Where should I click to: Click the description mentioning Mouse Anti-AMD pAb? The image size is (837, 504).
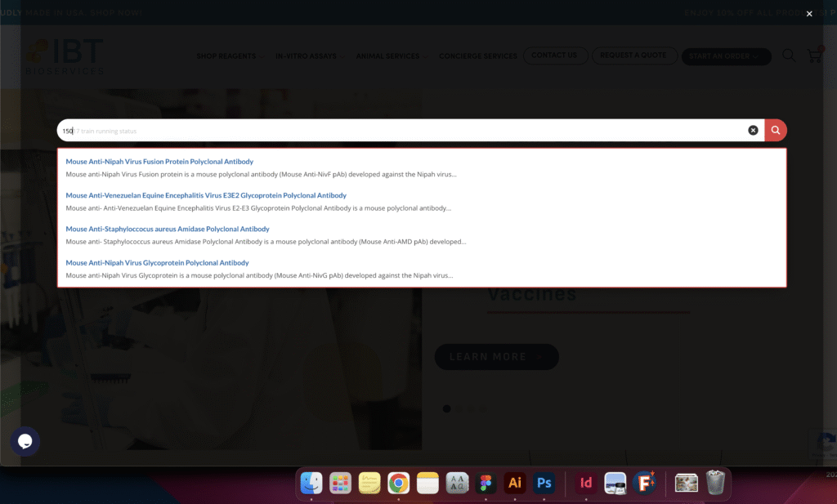click(x=266, y=242)
